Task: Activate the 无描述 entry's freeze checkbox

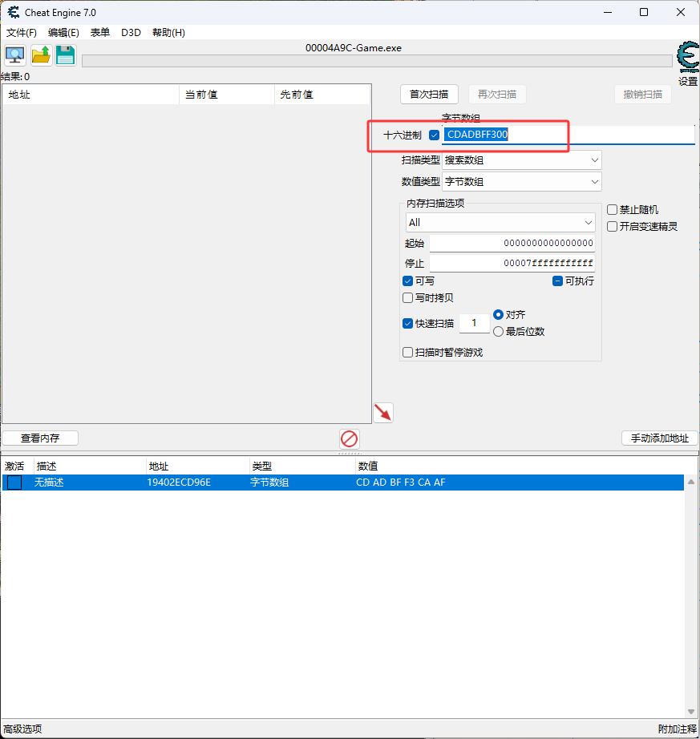Action: pos(14,483)
